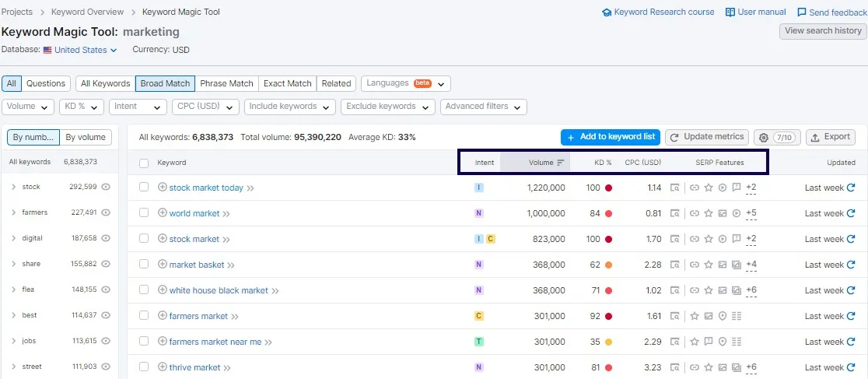Select the Exact Match tab
The width and height of the screenshot is (868, 379).
(287, 84)
